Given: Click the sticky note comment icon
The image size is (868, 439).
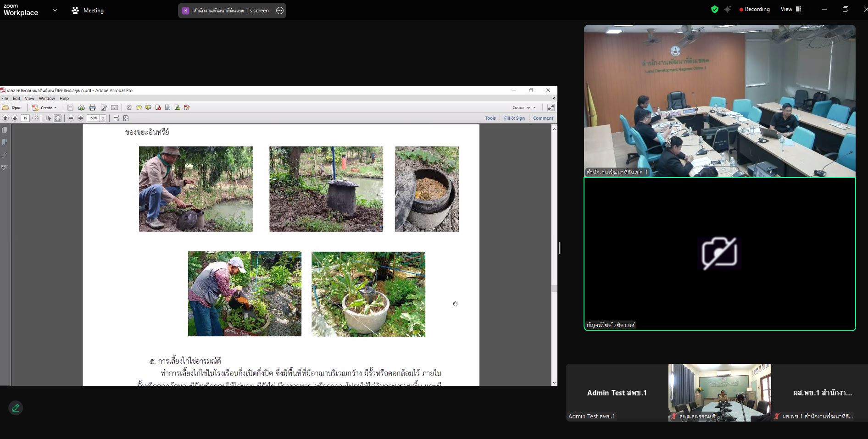Looking at the screenshot, I should 139,108.
